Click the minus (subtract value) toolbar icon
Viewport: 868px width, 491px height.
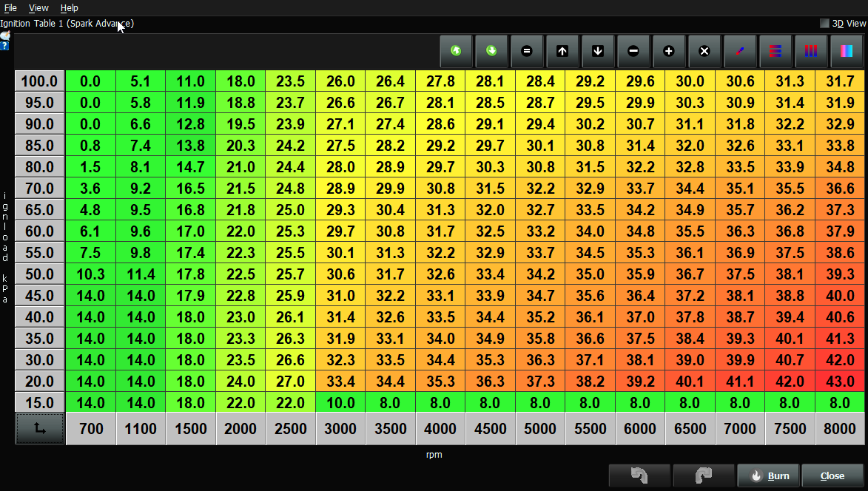pos(633,51)
